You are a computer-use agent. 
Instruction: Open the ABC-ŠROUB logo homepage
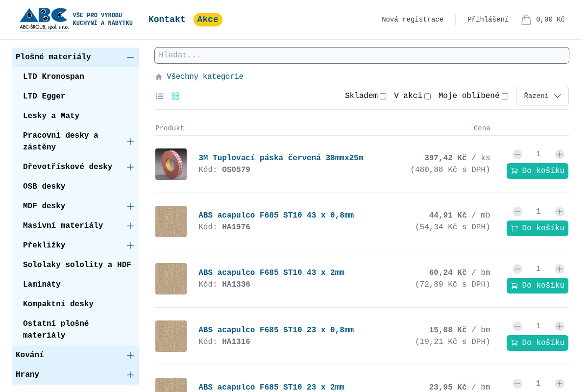tap(44, 20)
